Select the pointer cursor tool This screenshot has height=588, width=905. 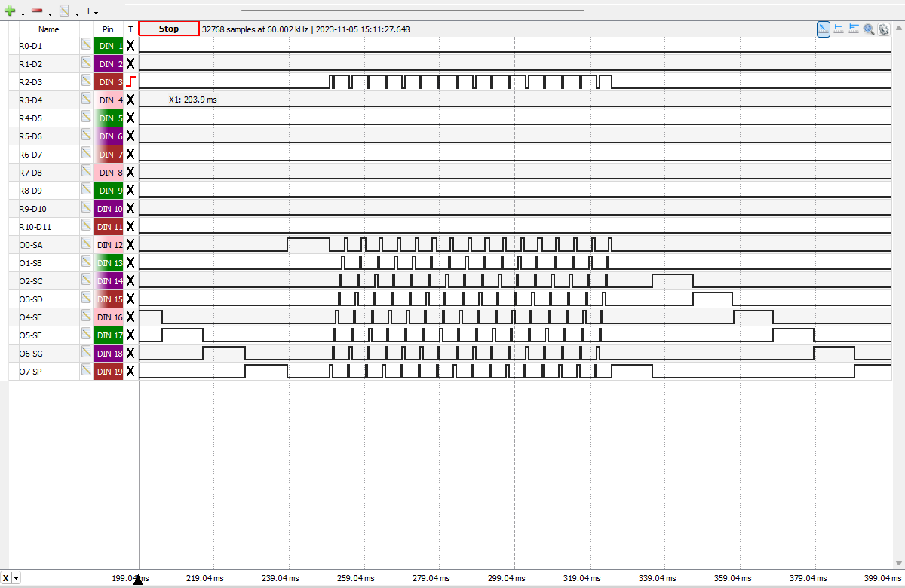coord(824,29)
